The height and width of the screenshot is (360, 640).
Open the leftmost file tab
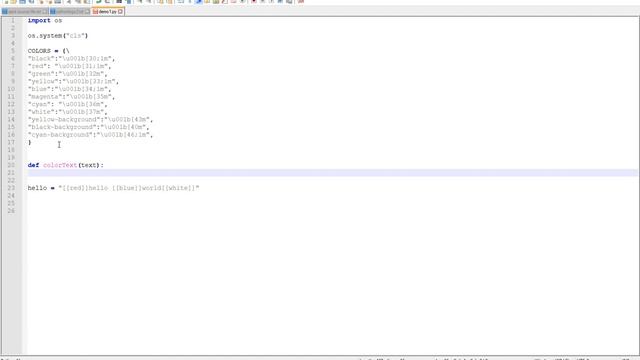tap(25, 12)
